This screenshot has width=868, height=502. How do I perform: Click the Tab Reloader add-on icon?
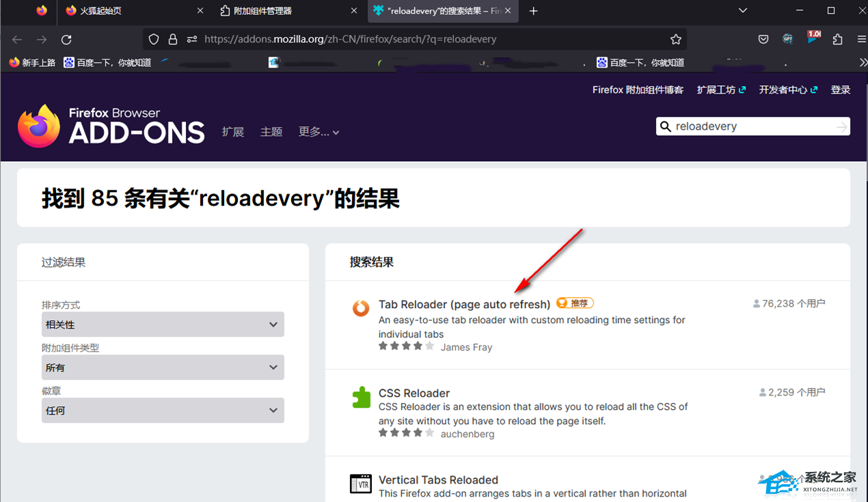(360, 308)
